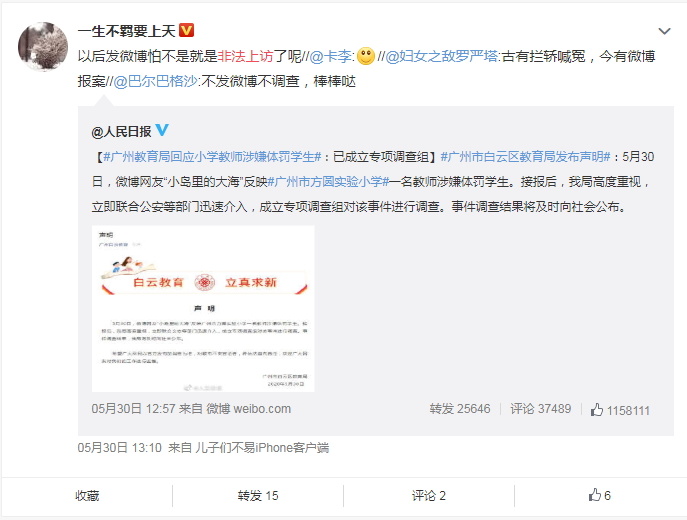This screenshot has width=687, height=520.
Task: Open the @人民日报 account link
Action: tap(121, 131)
